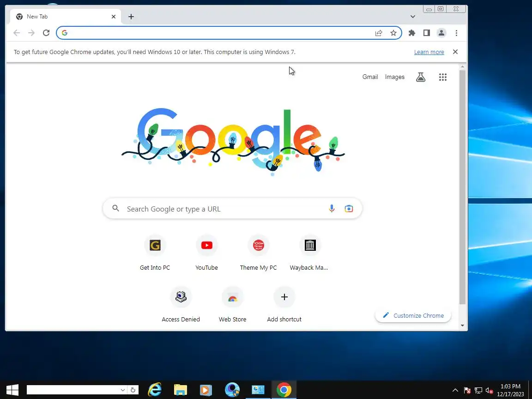Follow the Learn more link
532x399 pixels.
429,52
